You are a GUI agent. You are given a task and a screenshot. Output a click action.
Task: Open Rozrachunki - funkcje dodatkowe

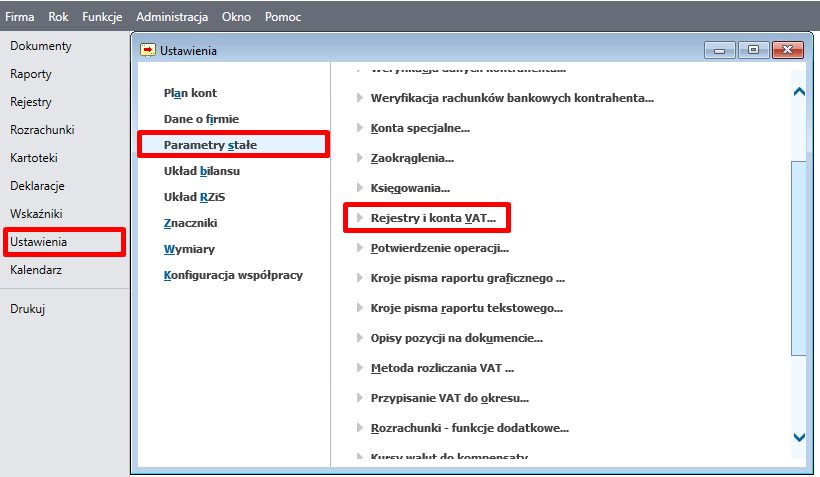tap(470, 428)
